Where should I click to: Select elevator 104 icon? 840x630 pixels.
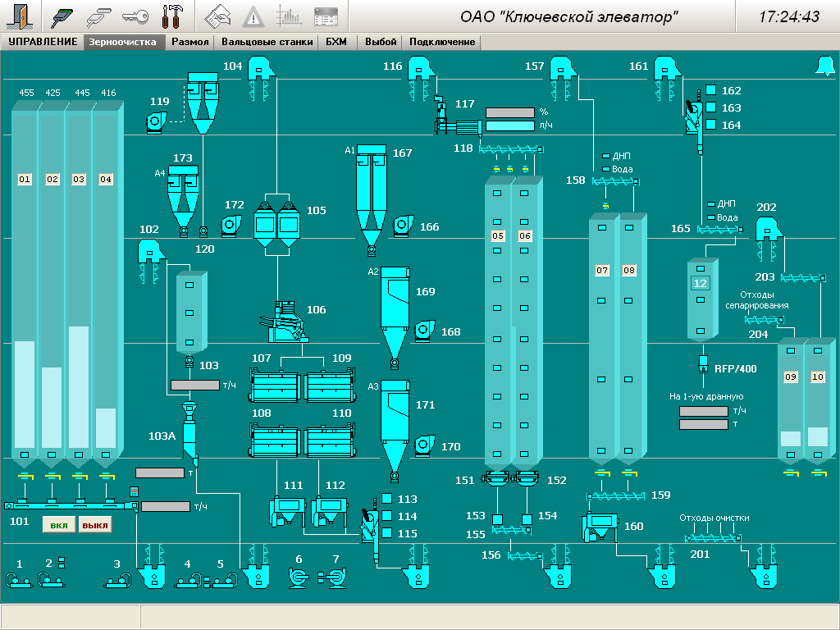(260, 70)
